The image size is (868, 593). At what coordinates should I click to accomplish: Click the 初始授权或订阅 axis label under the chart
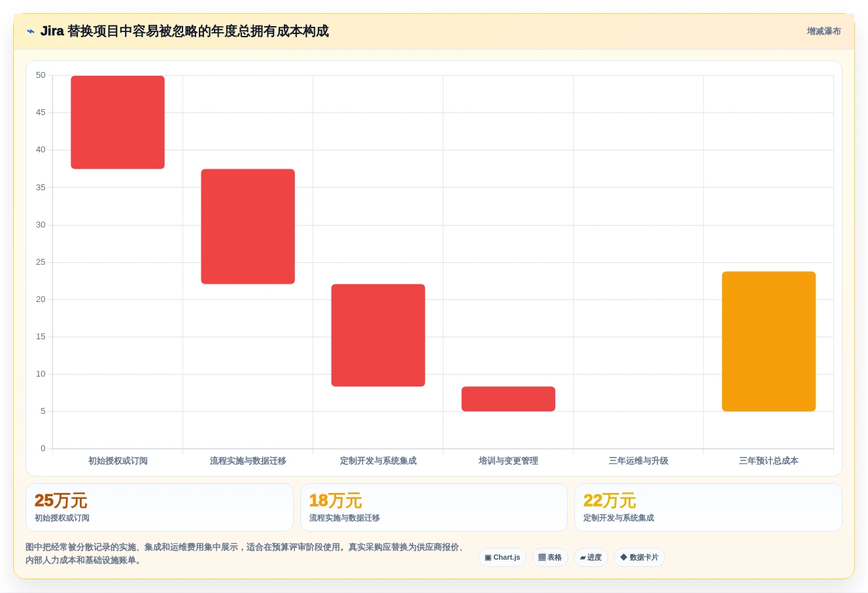(118, 461)
